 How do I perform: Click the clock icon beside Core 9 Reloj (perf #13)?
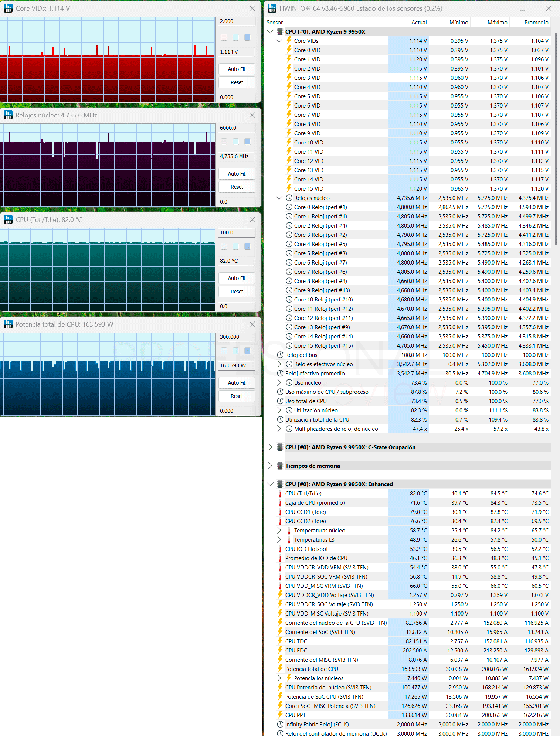click(289, 290)
